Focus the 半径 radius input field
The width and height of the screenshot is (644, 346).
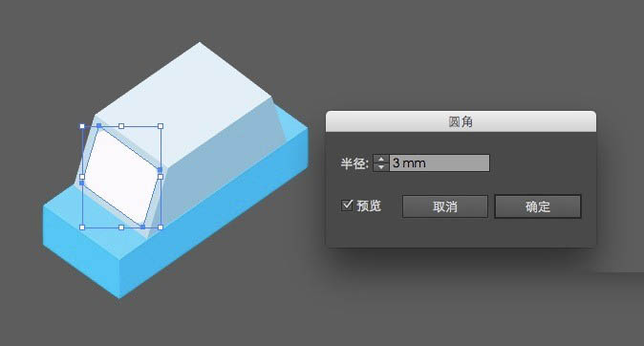click(440, 163)
